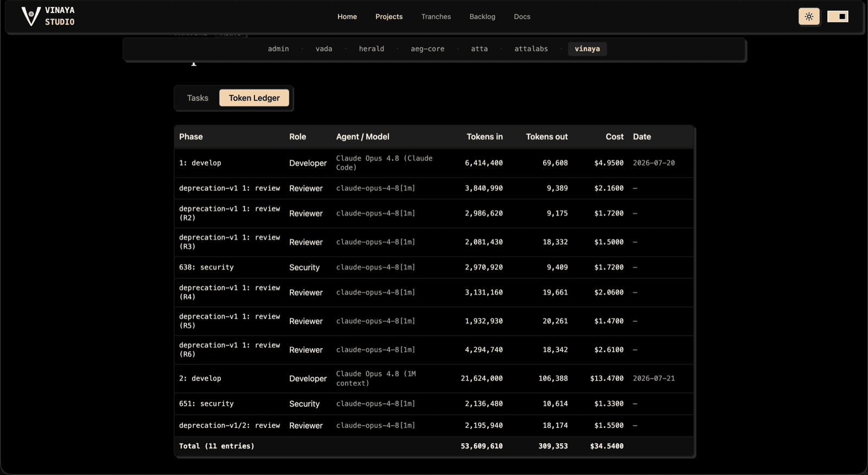Click the Date column header
This screenshot has height=475, width=868.
[x=642, y=137]
